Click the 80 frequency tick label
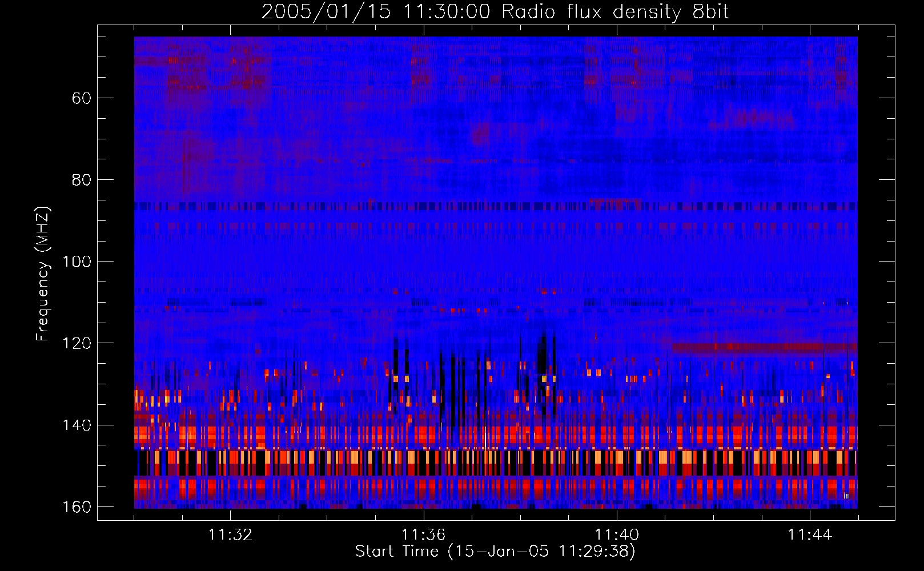 [x=82, y=180]
